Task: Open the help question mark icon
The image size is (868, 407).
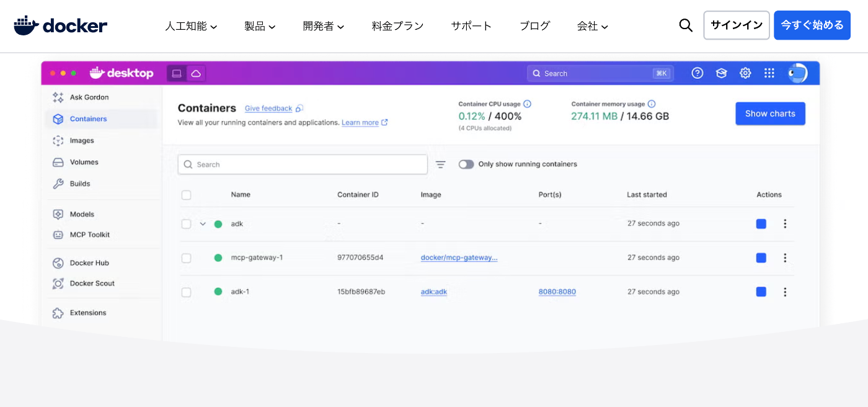Action: [697, 73]
